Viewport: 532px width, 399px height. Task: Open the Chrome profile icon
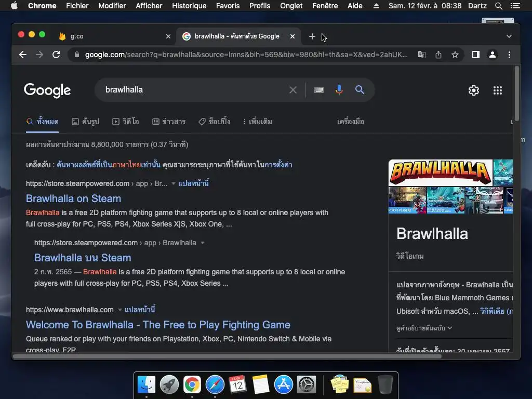point(493,55)
